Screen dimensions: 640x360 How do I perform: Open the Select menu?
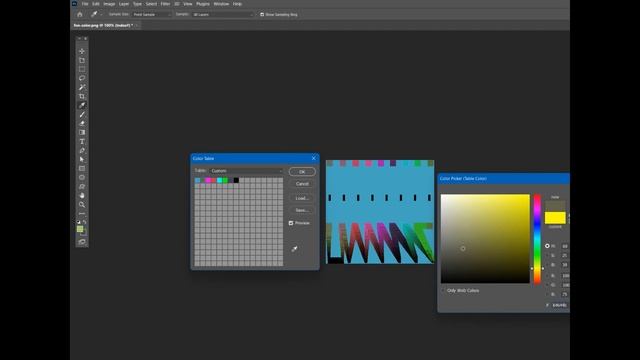(x=151, y=4)
